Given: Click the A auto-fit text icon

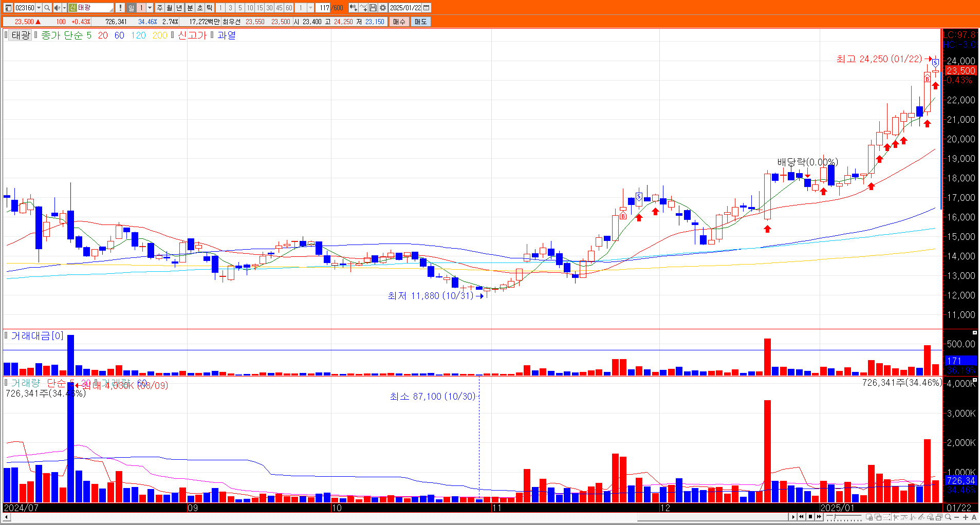Looking at the screenshot, I should tap(974, 517).
